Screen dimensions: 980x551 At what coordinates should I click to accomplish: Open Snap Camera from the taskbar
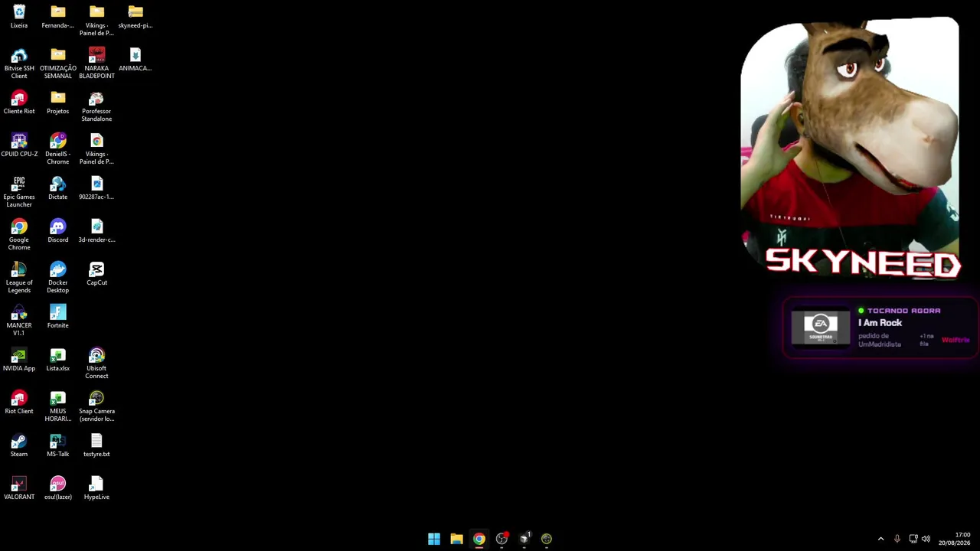pos(547,539)
